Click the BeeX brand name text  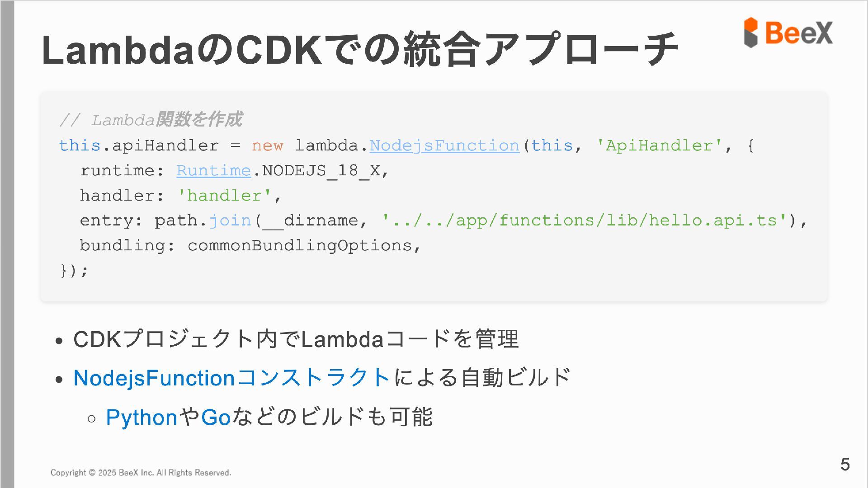pyautogui.click(x=799, y=33)
